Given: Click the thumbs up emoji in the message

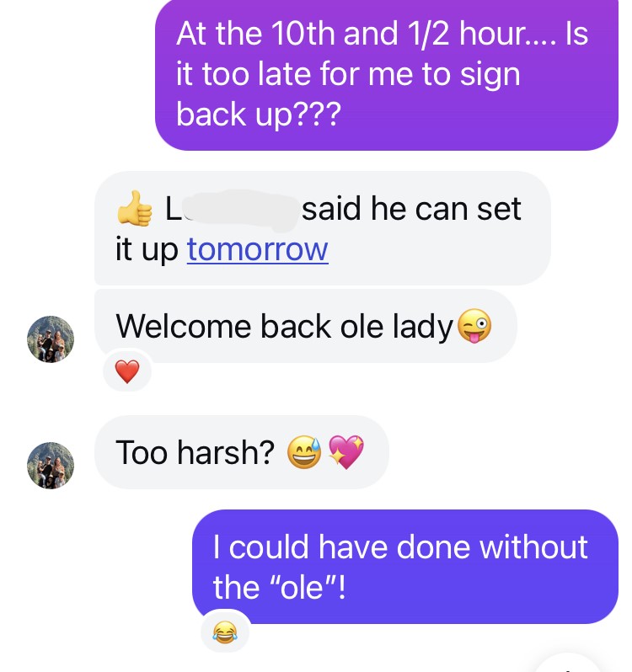Looking at the screenshot, I should (135, 208).
